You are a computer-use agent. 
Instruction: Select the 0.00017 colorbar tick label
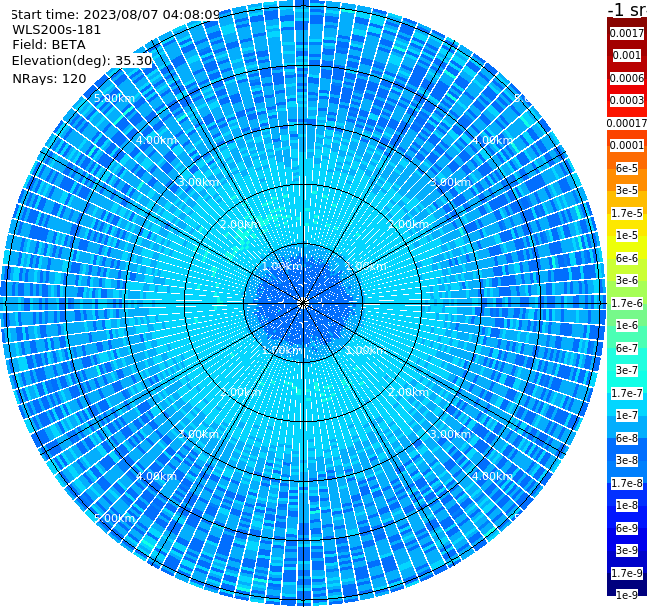coord(627,123)
